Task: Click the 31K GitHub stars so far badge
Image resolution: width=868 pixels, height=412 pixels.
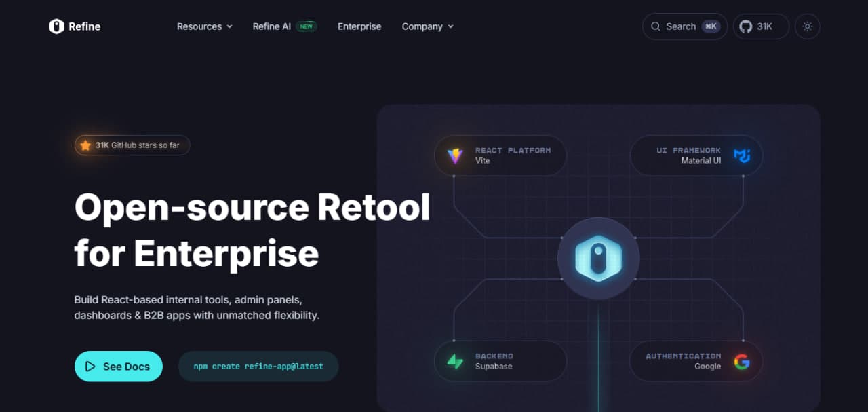Action: 132,145
